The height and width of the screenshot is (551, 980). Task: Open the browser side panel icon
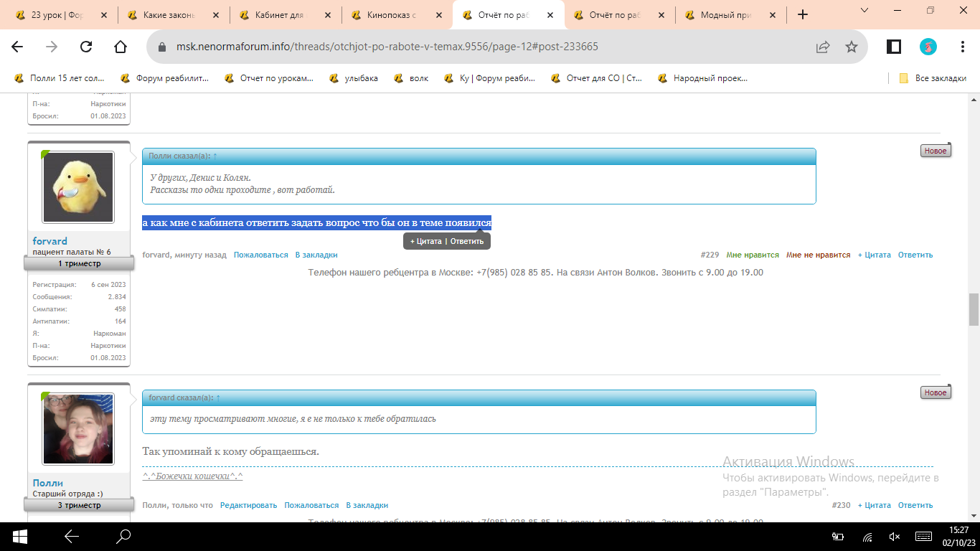click(x=894, y=47)
